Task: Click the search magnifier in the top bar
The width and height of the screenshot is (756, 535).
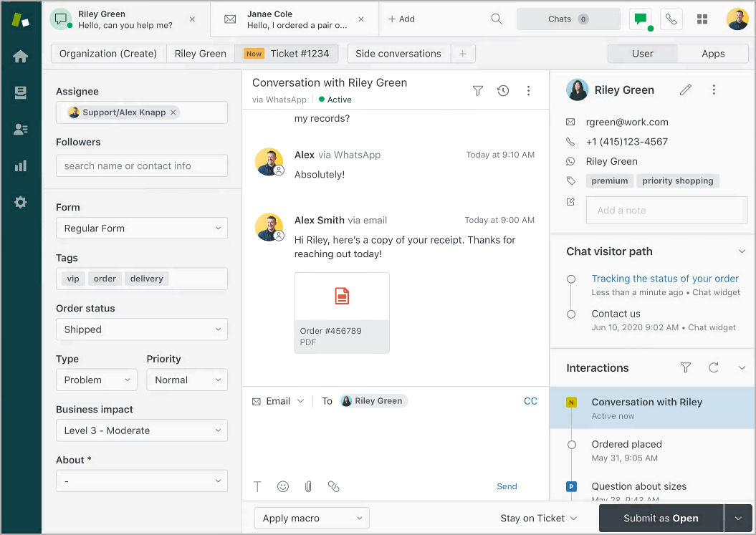Action: click(x=497, y=19)
